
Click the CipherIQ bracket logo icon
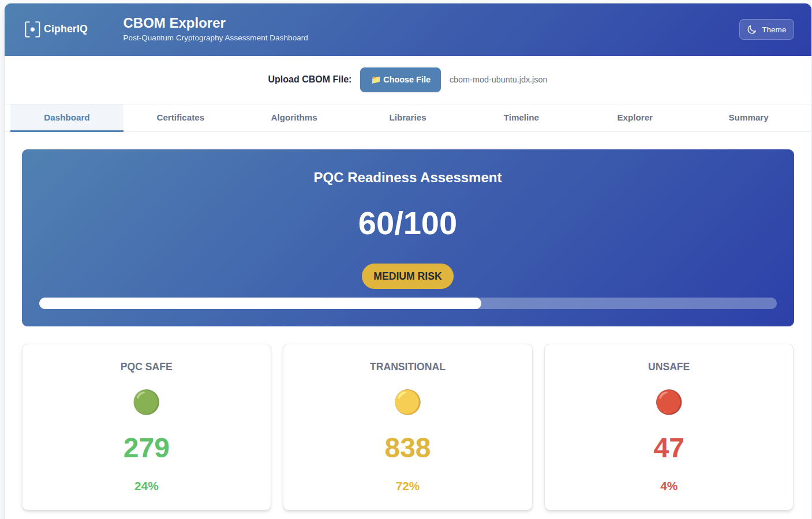32,29
